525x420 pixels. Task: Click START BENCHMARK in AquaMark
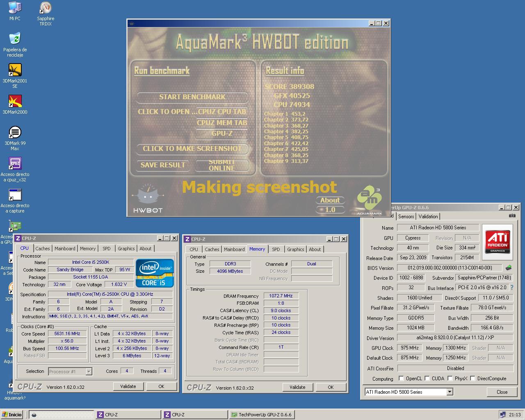[192, 97]
